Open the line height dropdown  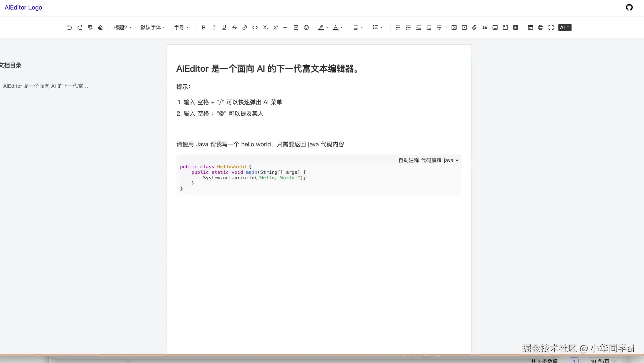click(x=378, y=27)
